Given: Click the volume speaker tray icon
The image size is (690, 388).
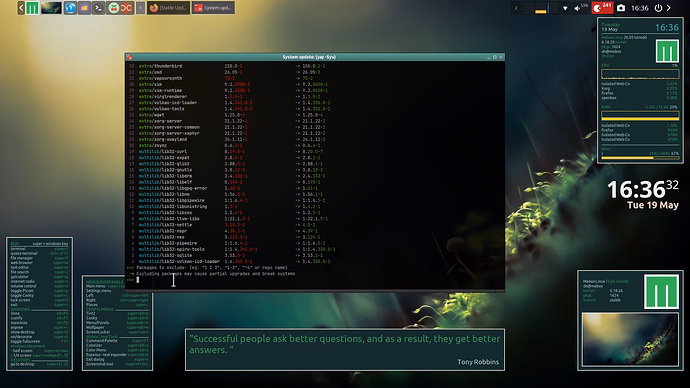Looking at the screenshot, I should pyautogui.click(x=577, y=8).
